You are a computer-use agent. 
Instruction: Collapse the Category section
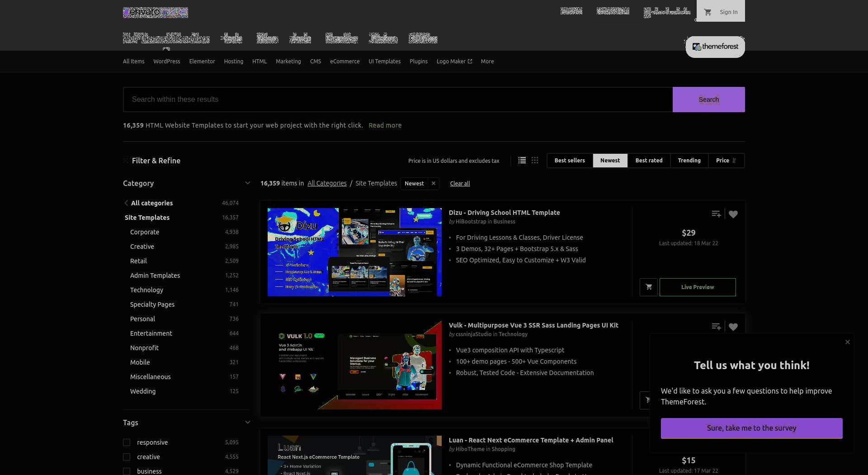click(x=247, y=183)
